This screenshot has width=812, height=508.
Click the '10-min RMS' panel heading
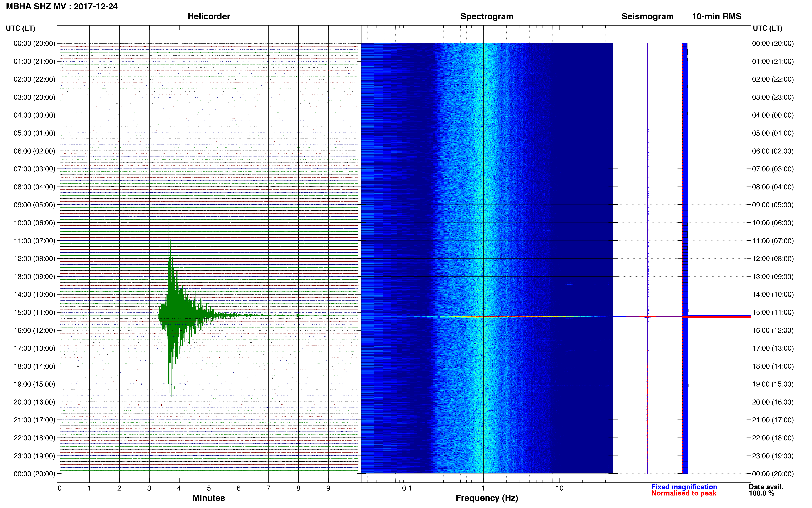(x=717, y=16)
